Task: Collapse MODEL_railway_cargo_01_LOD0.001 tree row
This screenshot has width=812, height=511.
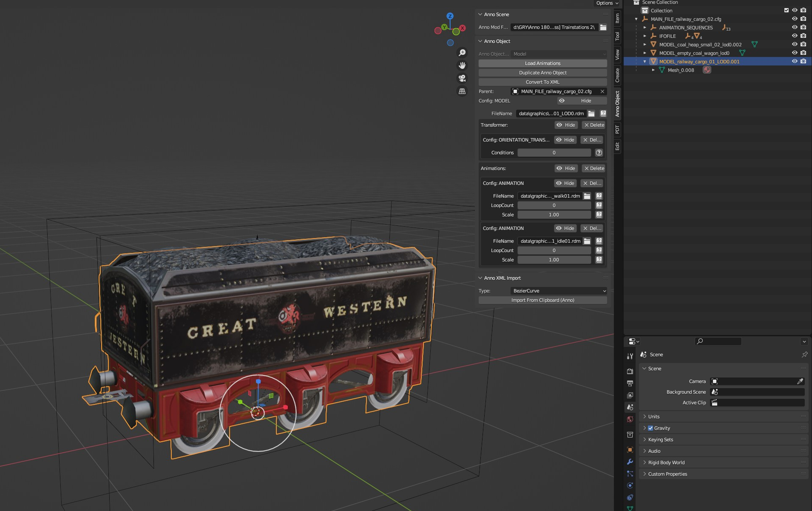Action: click(645, 62)
